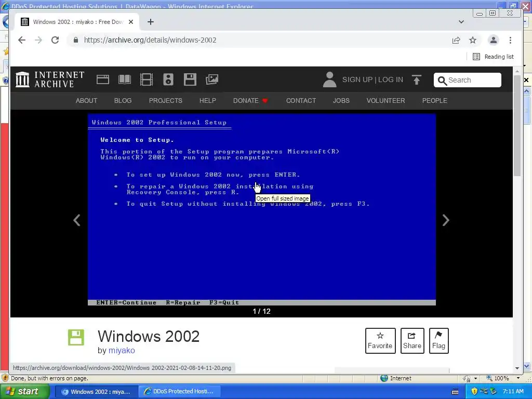532x399 pixels.
Task: Open the BLOG menu item
Action: click(123, 100)
